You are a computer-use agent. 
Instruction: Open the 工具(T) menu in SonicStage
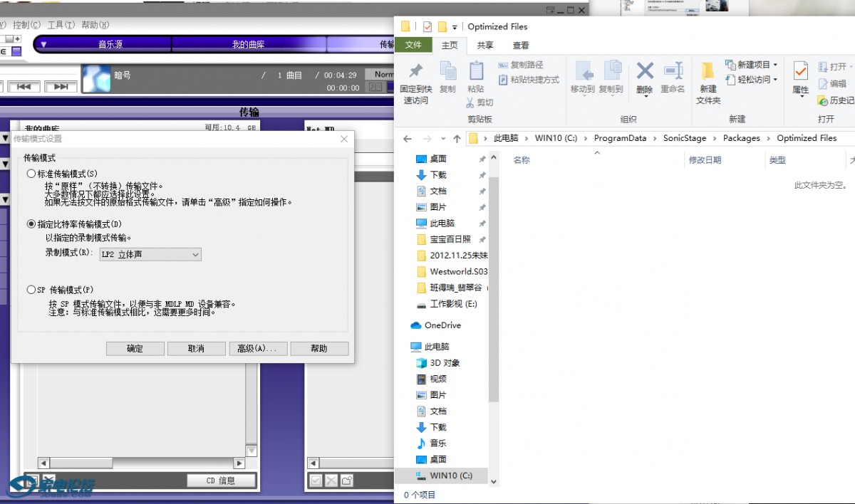click(61, 25)
